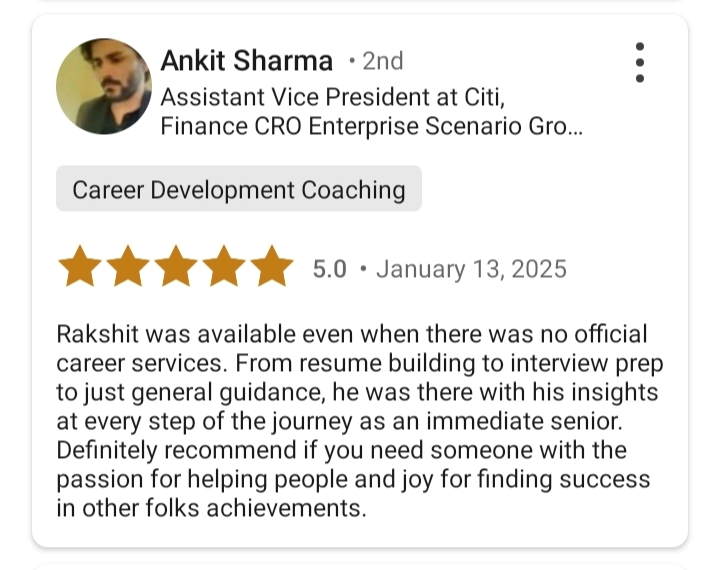Screen dimensions: 719x570
Task: Click the January 13, 2025 review date
Action: [471, 269]
